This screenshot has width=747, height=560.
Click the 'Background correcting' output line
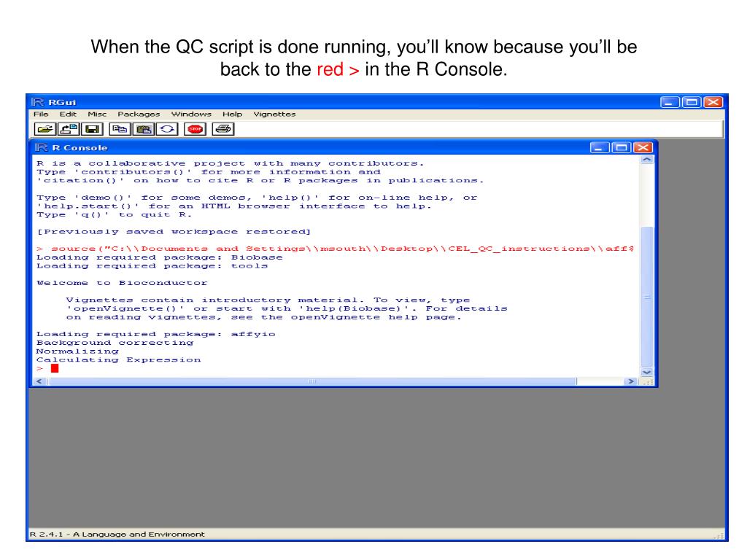coord(115,343)
